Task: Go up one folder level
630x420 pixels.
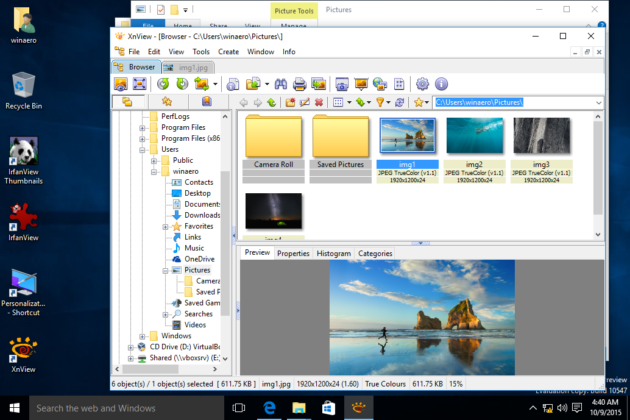Action: coord(272,102)
